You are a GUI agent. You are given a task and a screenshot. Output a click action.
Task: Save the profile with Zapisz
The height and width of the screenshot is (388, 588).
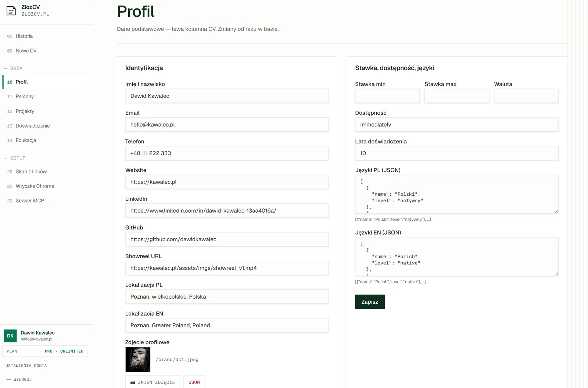[370, 302]
